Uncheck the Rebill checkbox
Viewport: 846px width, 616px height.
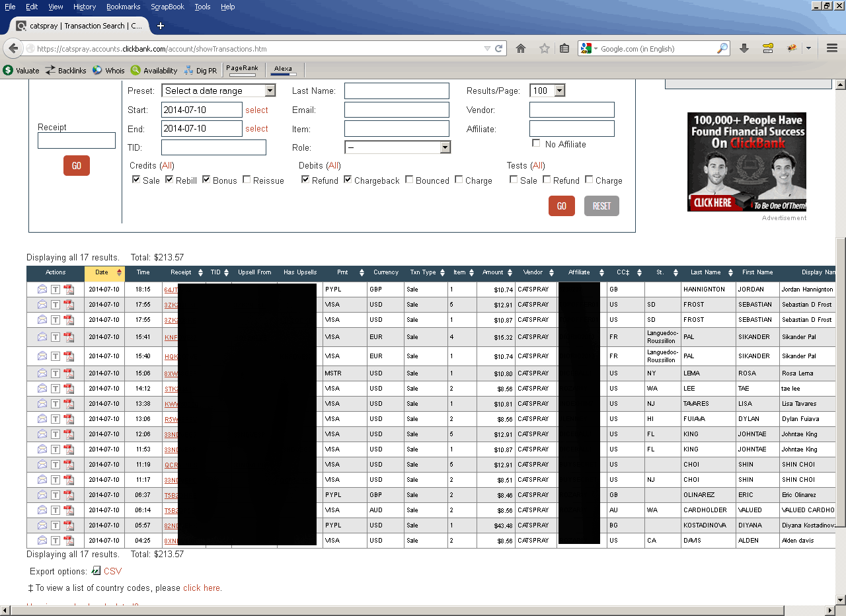[x=169, y=179]
